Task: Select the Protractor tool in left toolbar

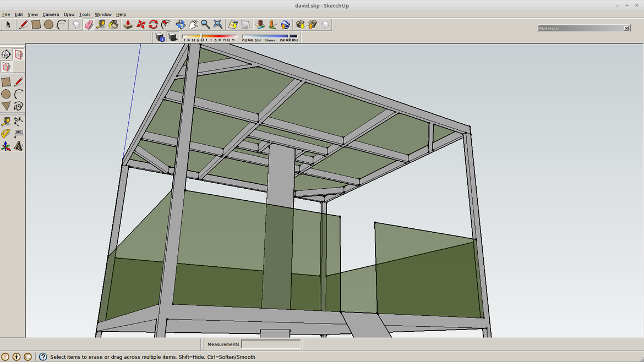Action: pyautogui.click(x=6, y=134)
